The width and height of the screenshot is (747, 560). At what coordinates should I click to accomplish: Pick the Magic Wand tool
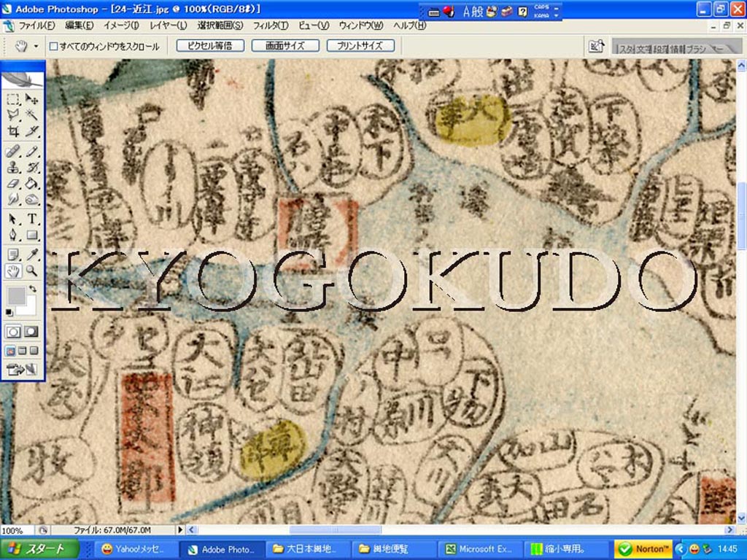(x=31, y=114)
